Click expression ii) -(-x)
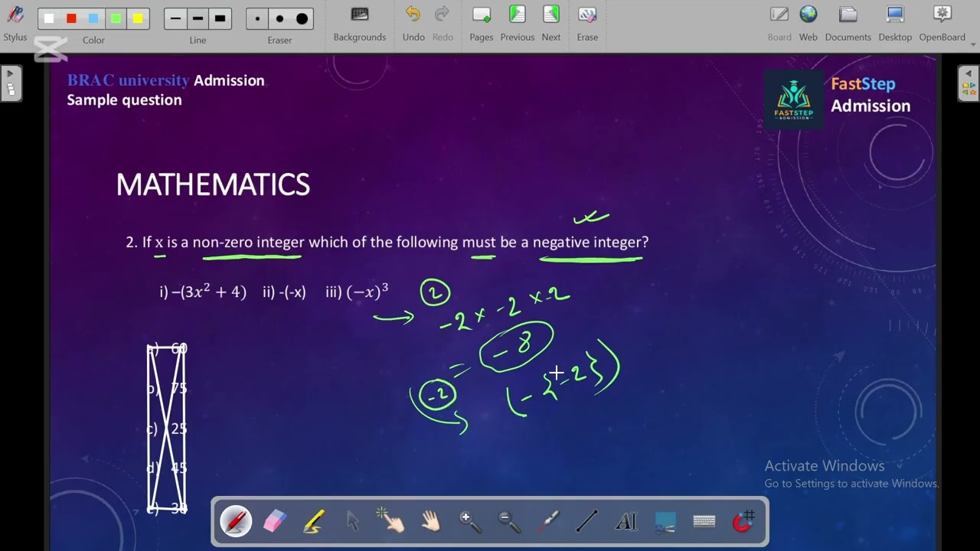980x551 pixels. click(284, 292)
